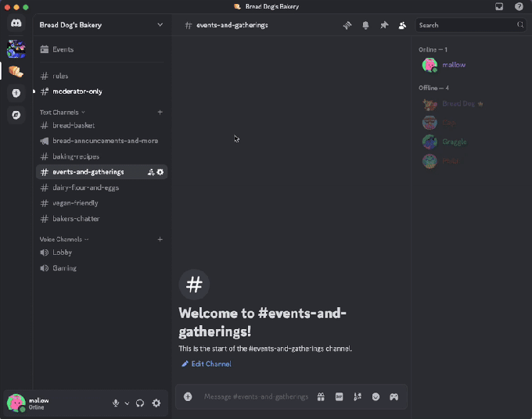Viewport: 532px width, 419px height.
Task: Open the GIF picker
Action: (339, 396)
